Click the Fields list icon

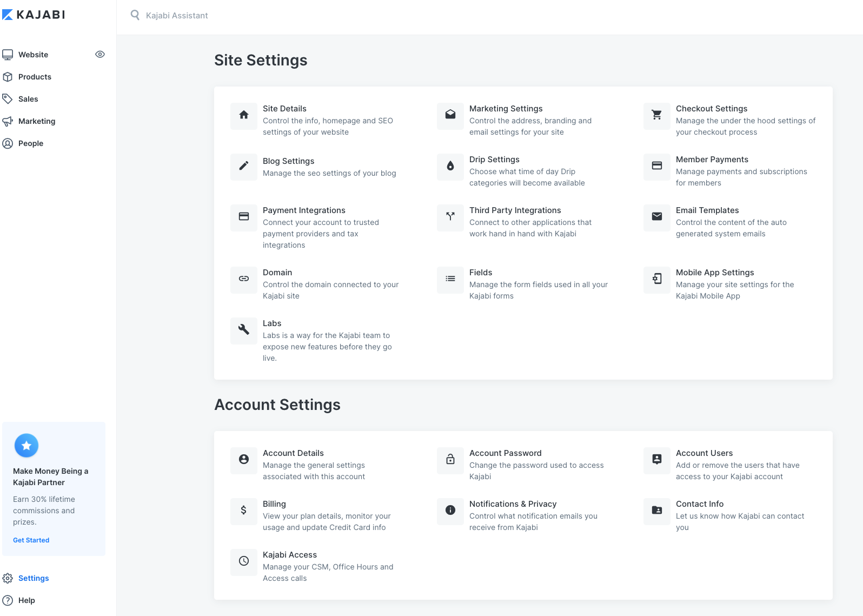pos(450,279)
